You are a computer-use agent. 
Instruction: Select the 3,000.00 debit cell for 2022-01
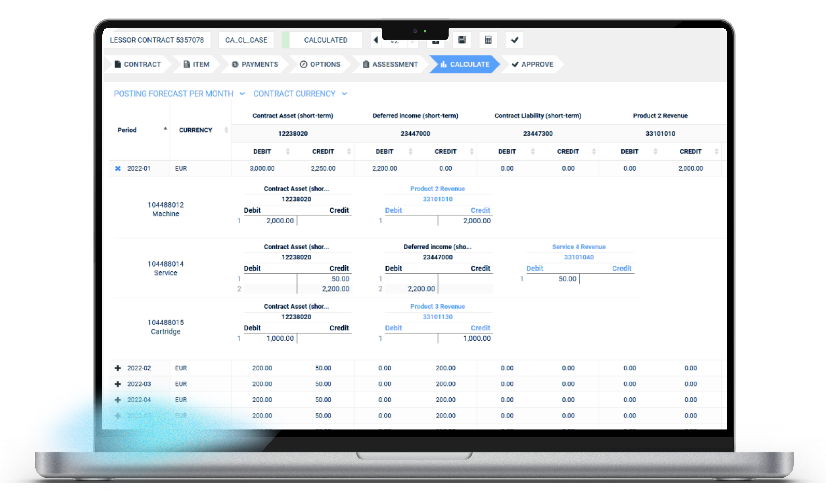[262, 168]
